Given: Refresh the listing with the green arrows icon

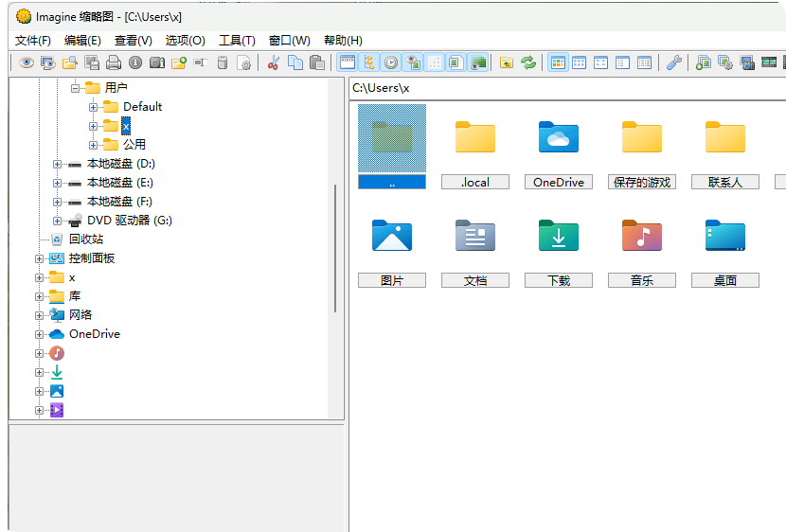Looking at the screenshot, I should coord(528,62).
